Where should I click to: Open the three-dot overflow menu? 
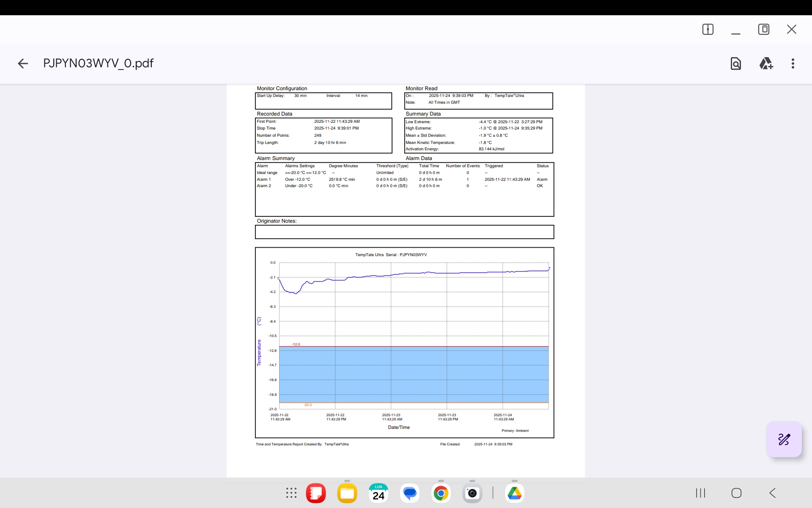click(793, 63)
